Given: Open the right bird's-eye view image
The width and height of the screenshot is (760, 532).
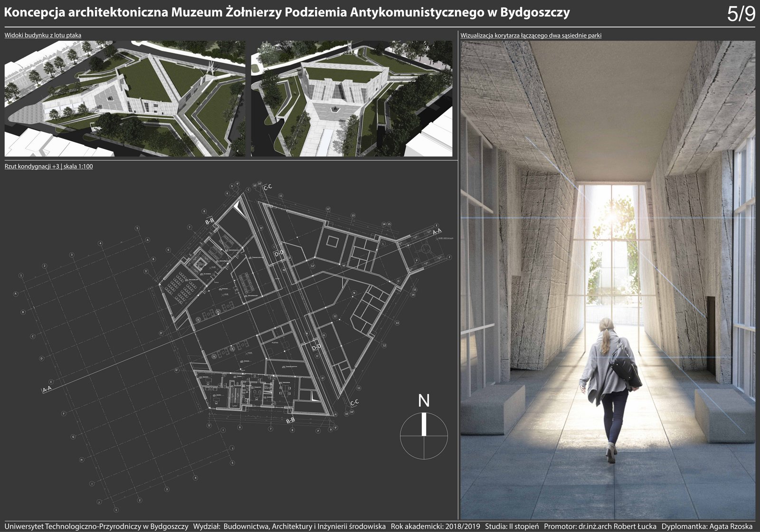Looking at the screenshot, I should 351,98.
